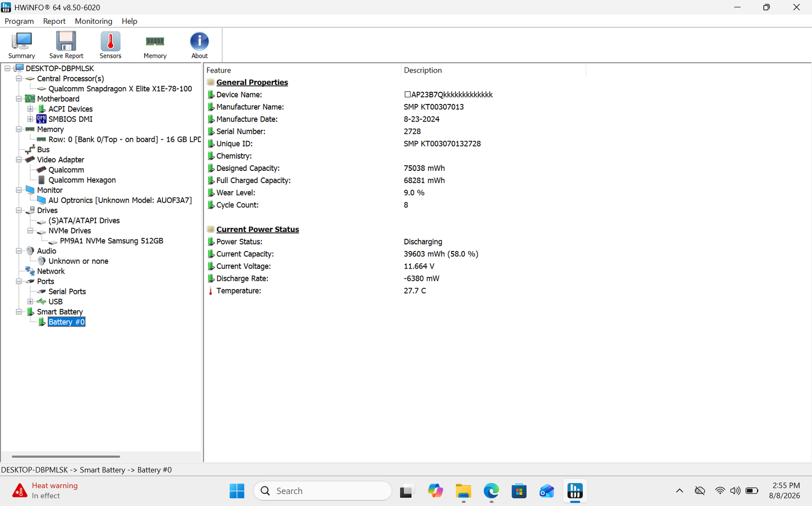Open the Summary toolbar icon

[x=22, y=45]
